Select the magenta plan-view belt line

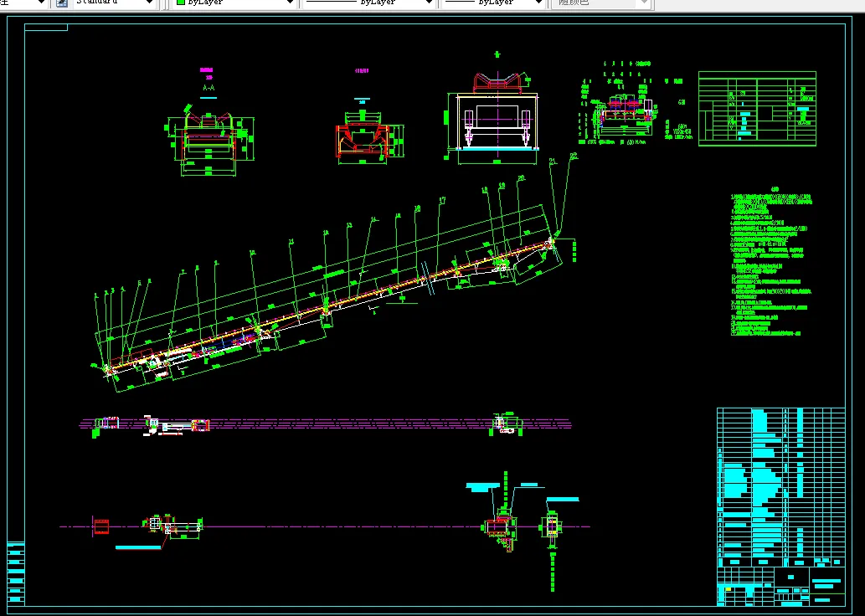tap(326, 424)
